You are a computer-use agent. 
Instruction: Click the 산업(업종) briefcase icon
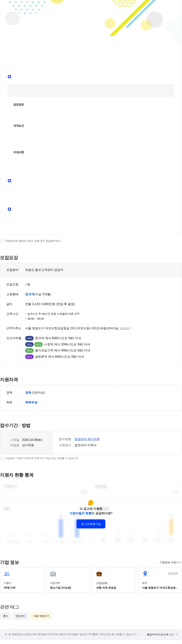tap(99, 574)
